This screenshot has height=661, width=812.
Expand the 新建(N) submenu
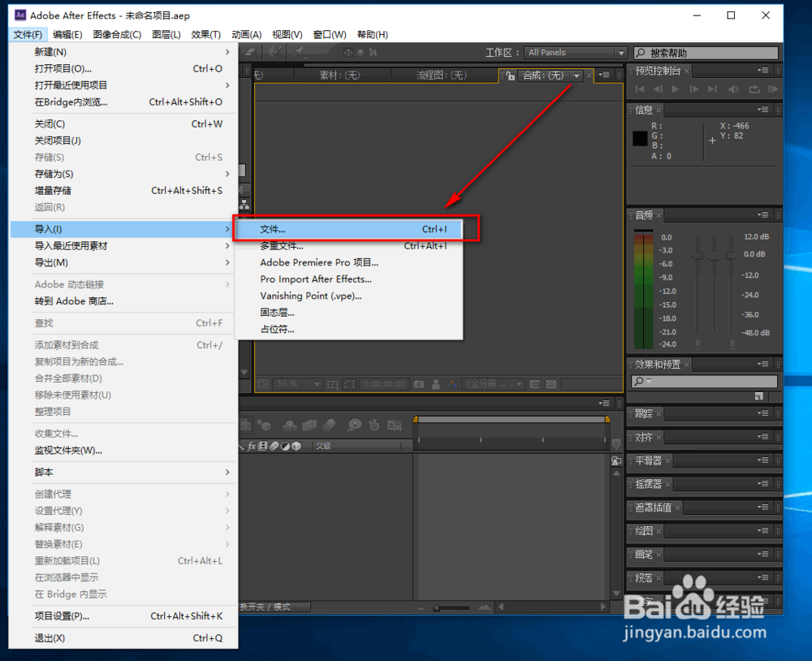coord(123,52)
